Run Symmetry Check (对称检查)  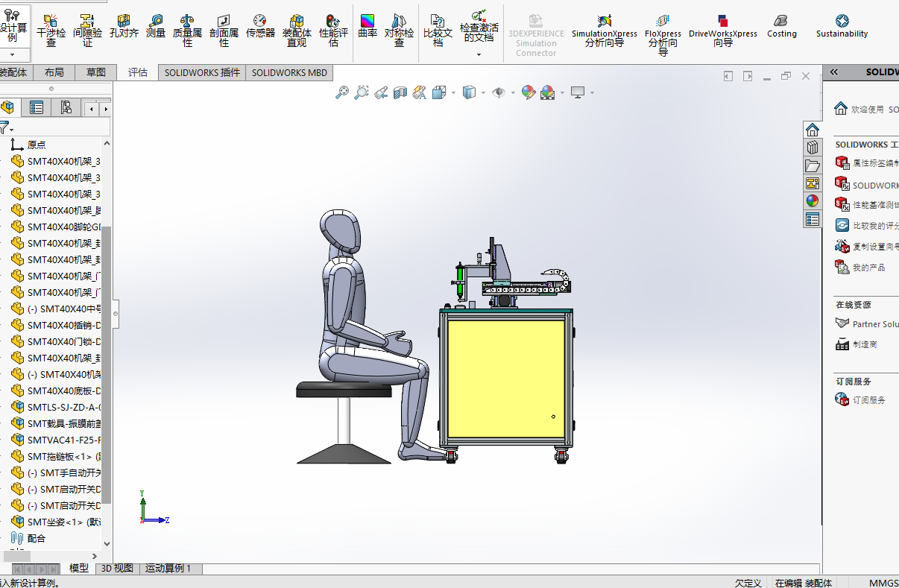399,31
